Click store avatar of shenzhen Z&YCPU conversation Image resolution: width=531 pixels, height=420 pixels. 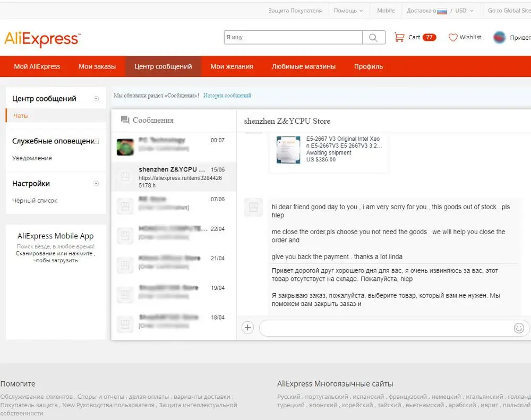tap(125, 177)
